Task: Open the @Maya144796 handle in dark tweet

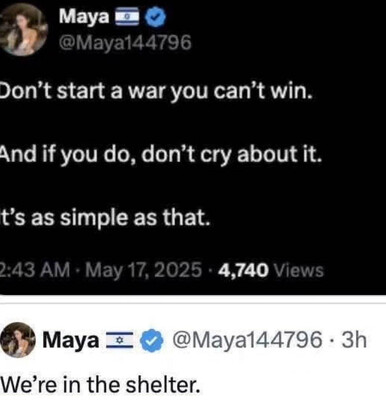Action: pyautogui.click(x=125, y=43)
